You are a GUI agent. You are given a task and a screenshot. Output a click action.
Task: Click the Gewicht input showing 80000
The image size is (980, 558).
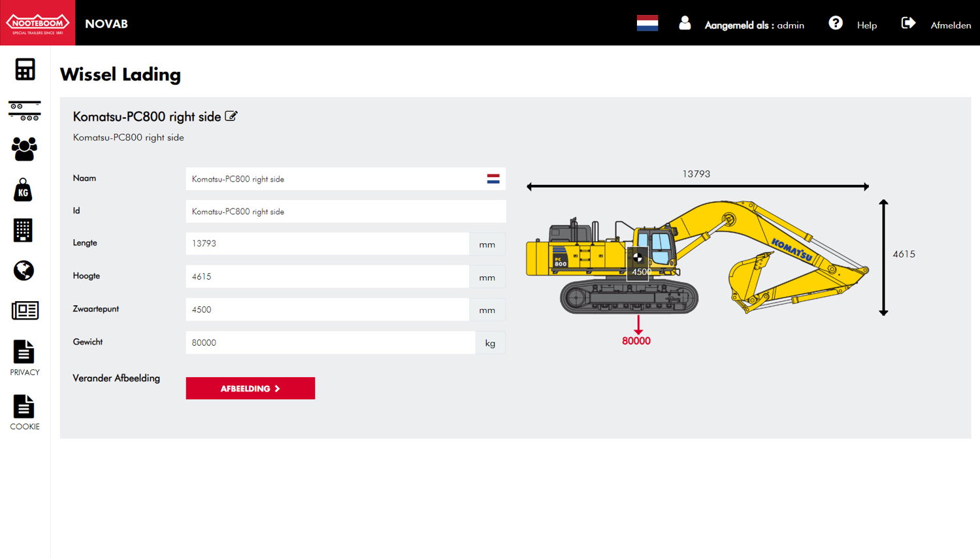331,342
